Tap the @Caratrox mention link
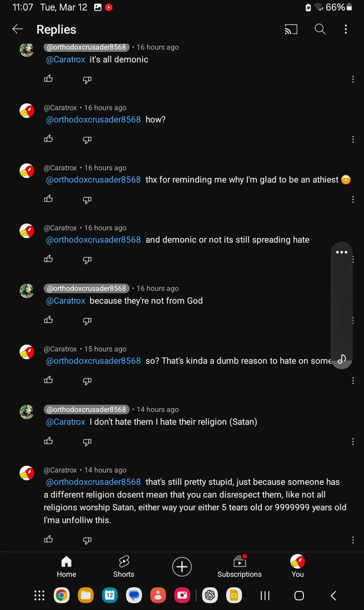Viewport: 364px width, 610px height. coord(65,59)
